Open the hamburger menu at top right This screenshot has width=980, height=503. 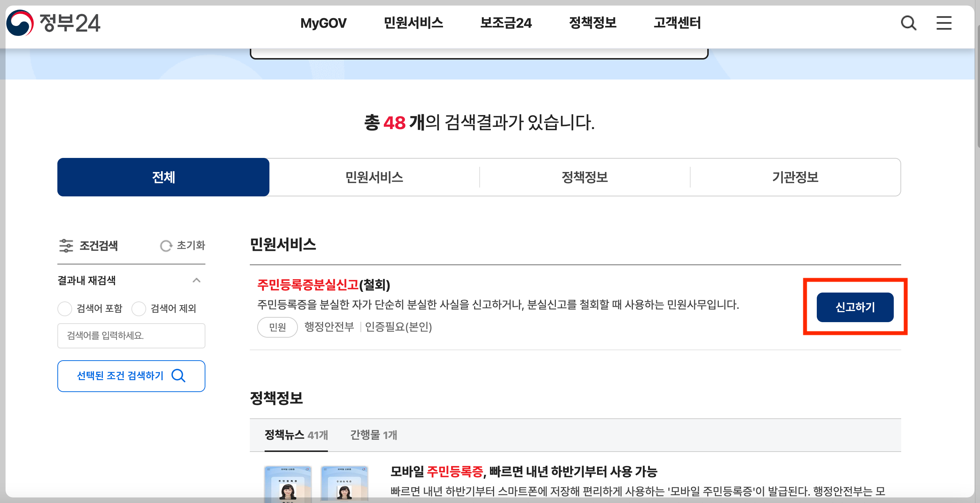(x=944, y=23)
